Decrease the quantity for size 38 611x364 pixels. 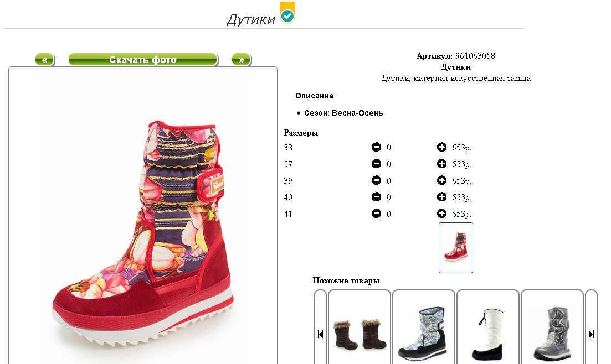pos(376,147)
